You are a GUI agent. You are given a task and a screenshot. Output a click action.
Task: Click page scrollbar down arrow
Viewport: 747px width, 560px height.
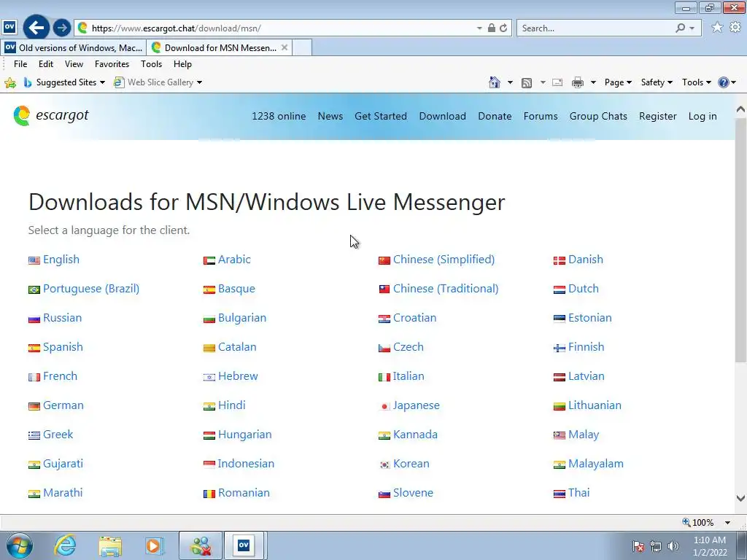[740, 499]
